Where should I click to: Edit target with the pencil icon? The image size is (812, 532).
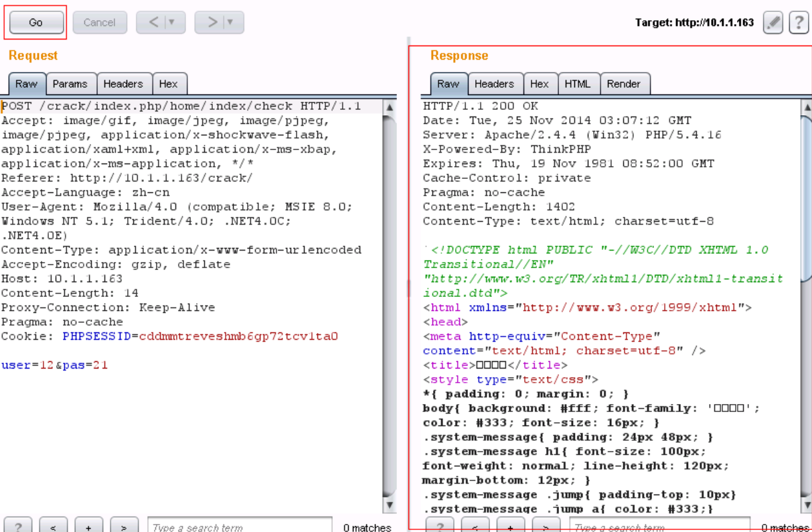(x=773, y=23)
